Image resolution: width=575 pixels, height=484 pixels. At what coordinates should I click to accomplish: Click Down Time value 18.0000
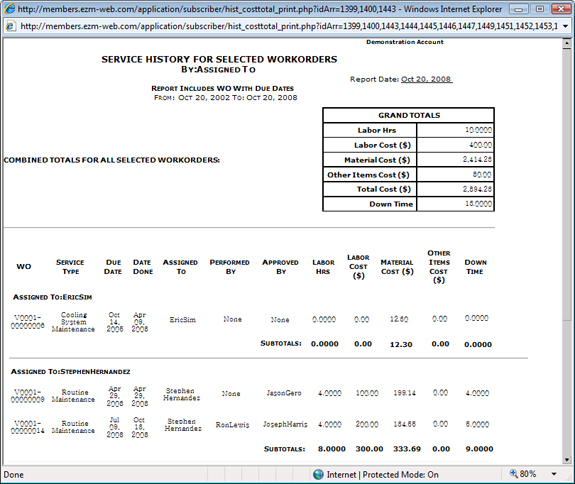pyautogui.click(x=478, y=204)
